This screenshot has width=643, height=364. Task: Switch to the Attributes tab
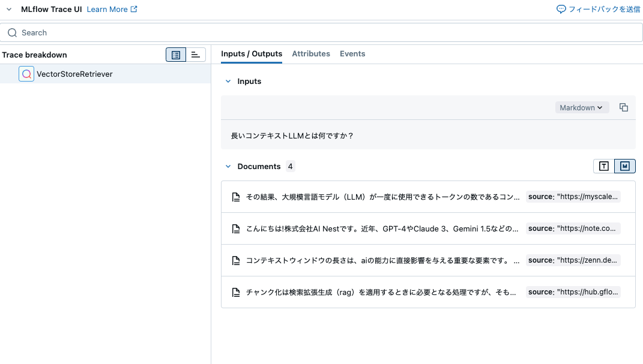tap(311, 53)
